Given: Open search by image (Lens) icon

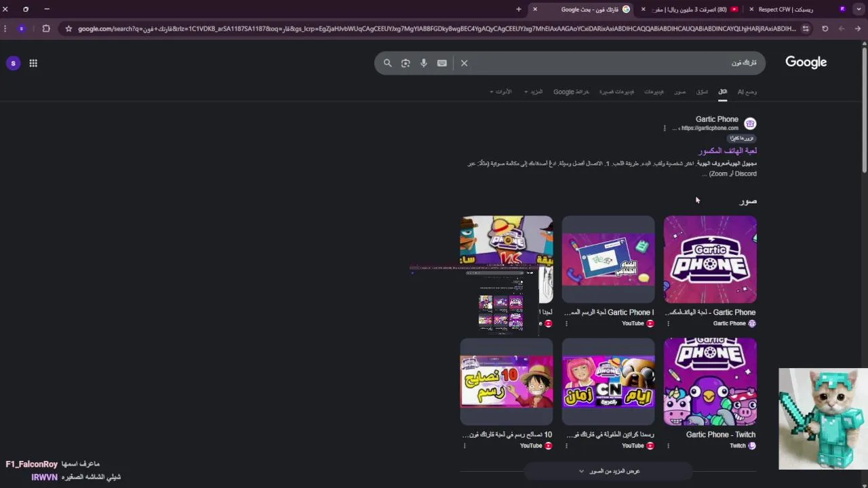Looking at the screenshot, I should 406,63.
